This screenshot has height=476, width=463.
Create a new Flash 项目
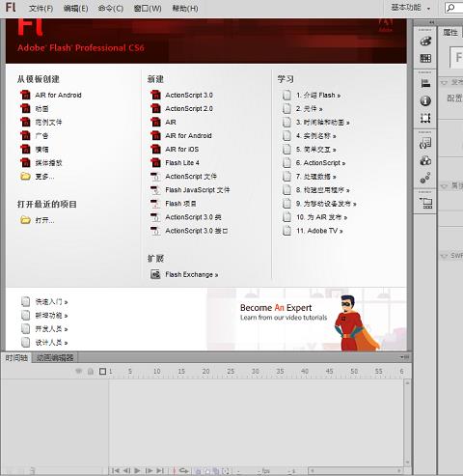(x=180, y=204)
